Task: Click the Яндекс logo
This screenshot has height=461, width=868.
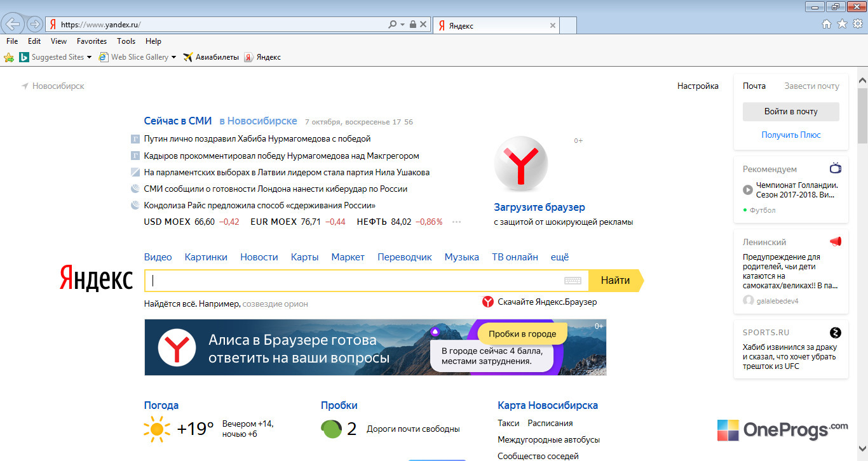Action: tap(96, 279)
